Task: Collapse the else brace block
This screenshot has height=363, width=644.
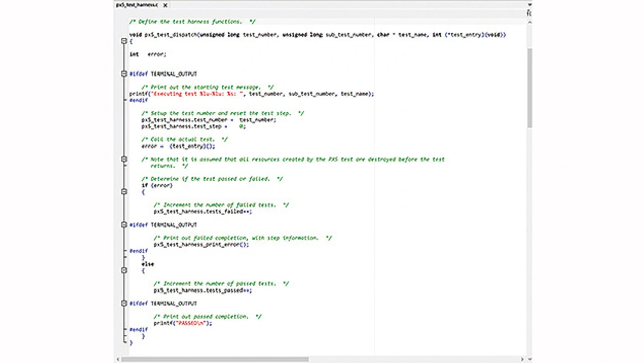Action: tap(124, 270)
